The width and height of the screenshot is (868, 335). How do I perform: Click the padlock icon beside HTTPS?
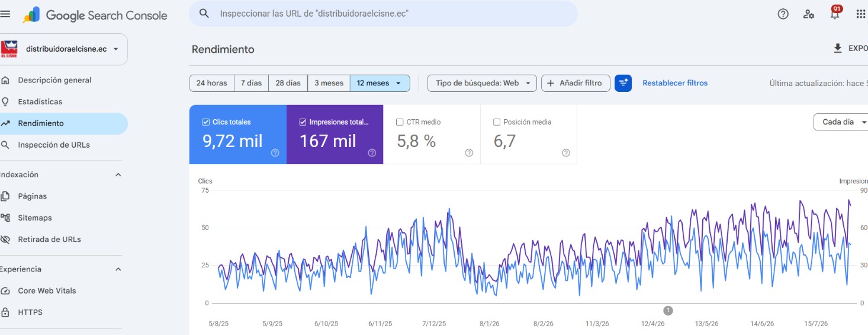[5, 312]
